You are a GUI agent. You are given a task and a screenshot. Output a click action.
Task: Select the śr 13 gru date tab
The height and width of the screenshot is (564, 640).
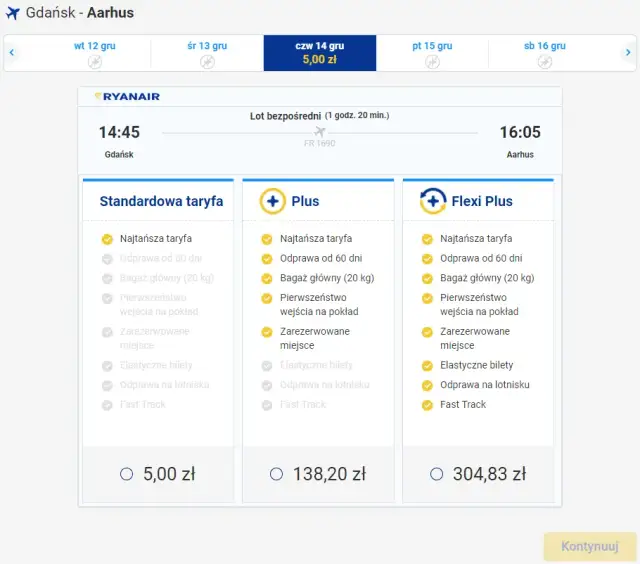[207, 53]
